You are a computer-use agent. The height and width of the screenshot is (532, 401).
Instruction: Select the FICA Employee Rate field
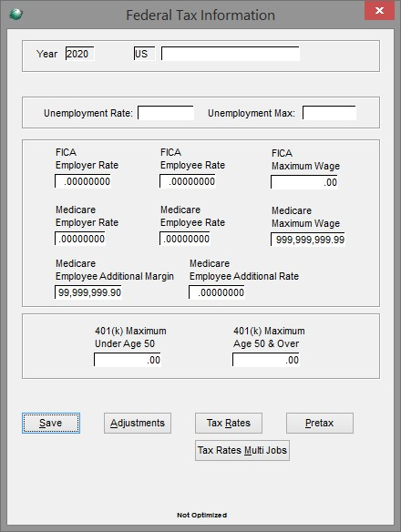(x=188, y=181)
